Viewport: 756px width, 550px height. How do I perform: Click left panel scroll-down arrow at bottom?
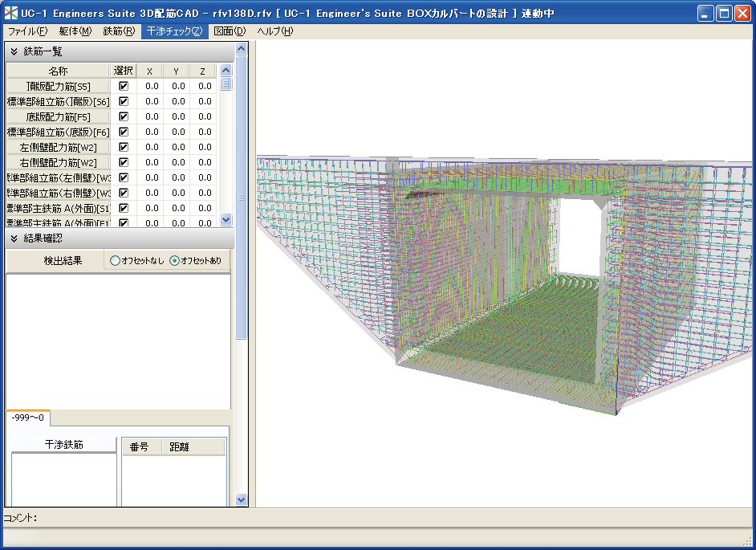[x=241, y=499]
